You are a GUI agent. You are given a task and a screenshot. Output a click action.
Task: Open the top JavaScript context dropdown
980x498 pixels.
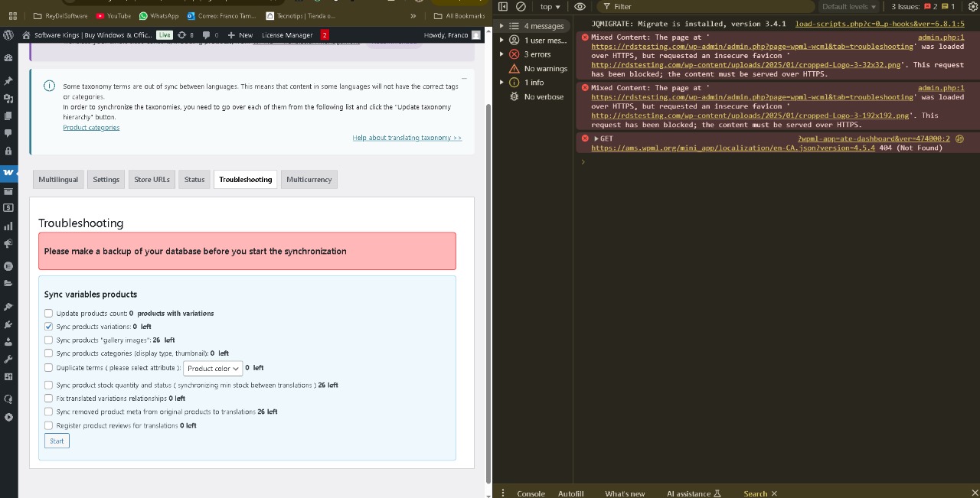pos(550,7)
